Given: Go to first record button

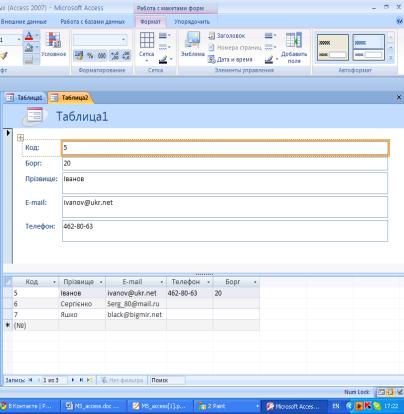Looking at the screenshot, I should click(x=30, y=380).
